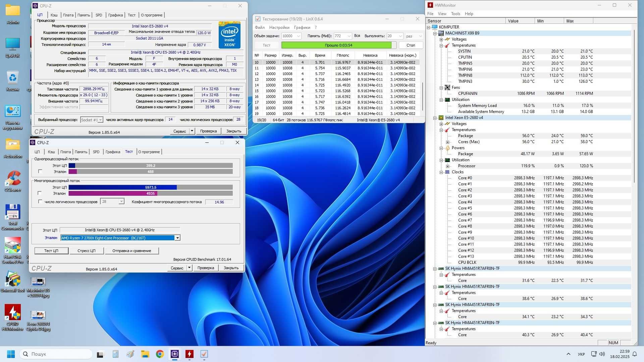Open the Память (МиБ) dropdown in LinX

pyautogui.click(x=349, y=36)
